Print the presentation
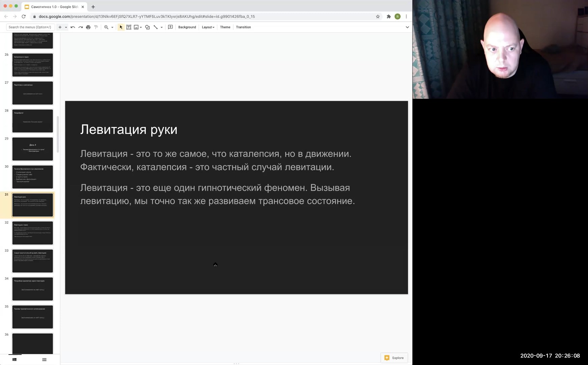Screen dimensions: 588x365 88,27
